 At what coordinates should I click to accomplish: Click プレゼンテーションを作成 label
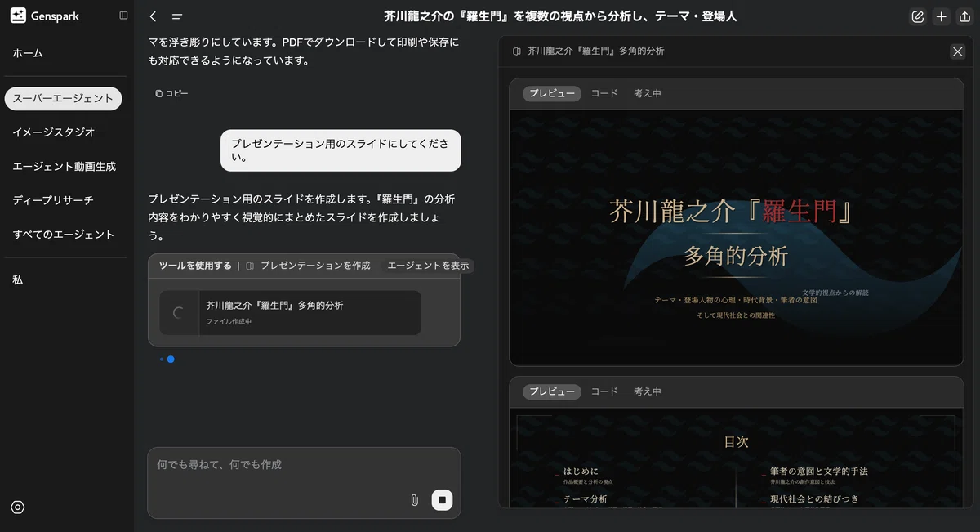315,266
